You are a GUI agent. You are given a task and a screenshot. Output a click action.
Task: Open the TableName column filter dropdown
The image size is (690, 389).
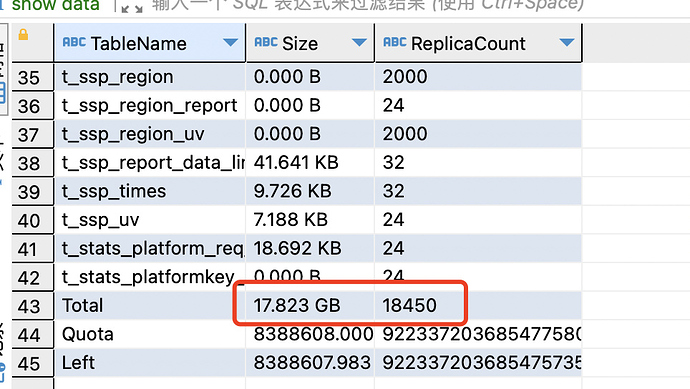click(230, 42)
